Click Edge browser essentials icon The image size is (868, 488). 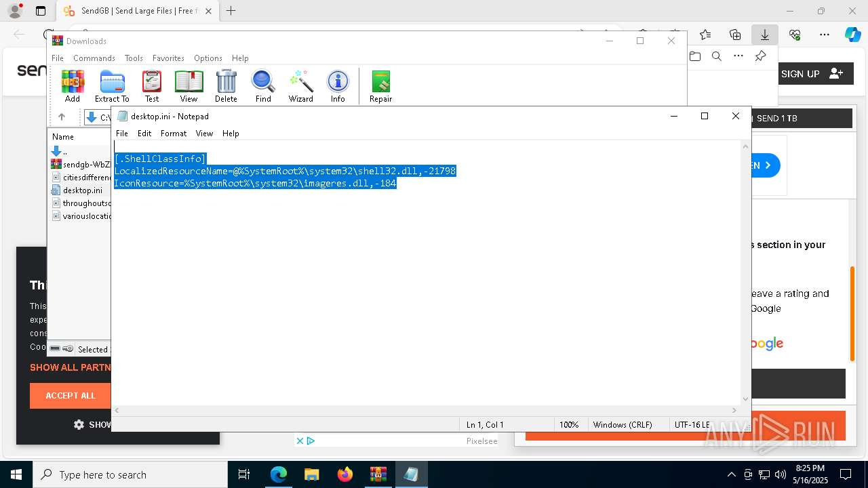coord(795,35)
